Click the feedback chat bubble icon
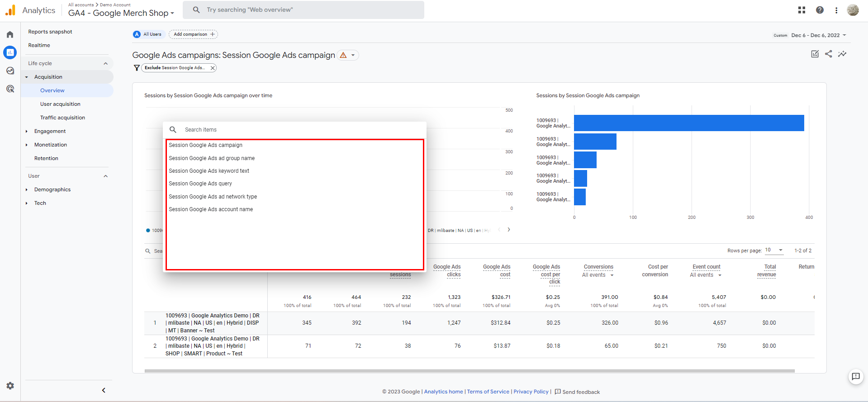The image size is (868, 402). pyautogui.click(x=856, y=376)
